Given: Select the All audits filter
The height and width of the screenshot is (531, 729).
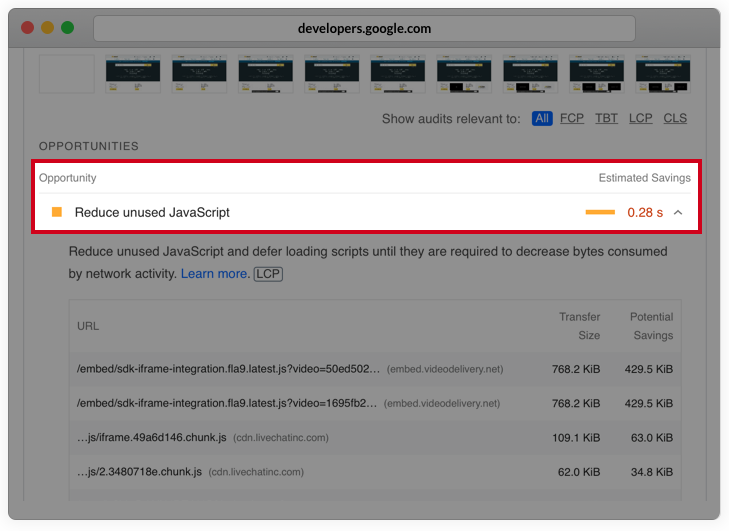Looking at the screenshot, I should coord(542,119).
